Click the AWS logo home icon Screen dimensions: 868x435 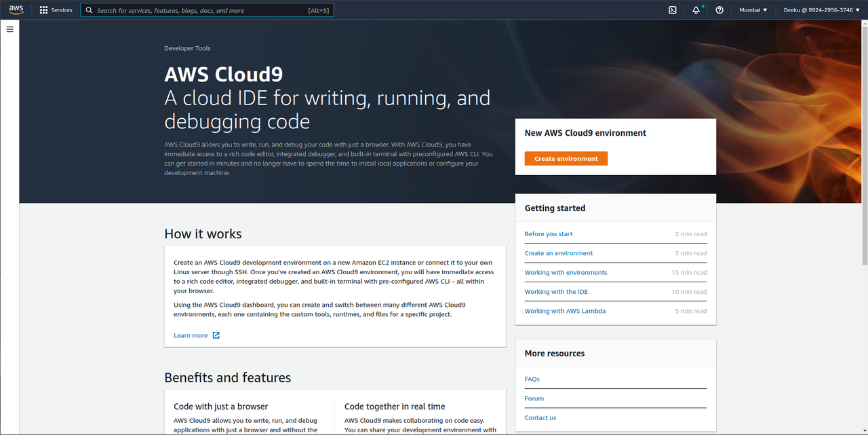(x=16, y=10)
